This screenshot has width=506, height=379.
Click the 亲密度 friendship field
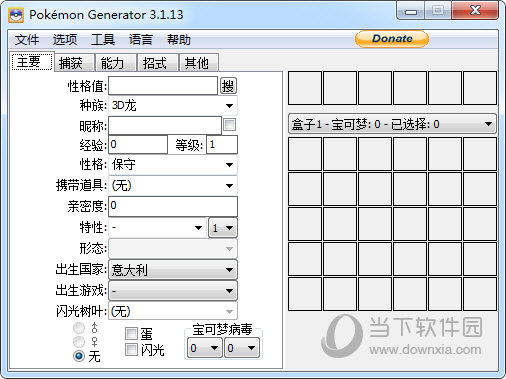tap(173, 206)
